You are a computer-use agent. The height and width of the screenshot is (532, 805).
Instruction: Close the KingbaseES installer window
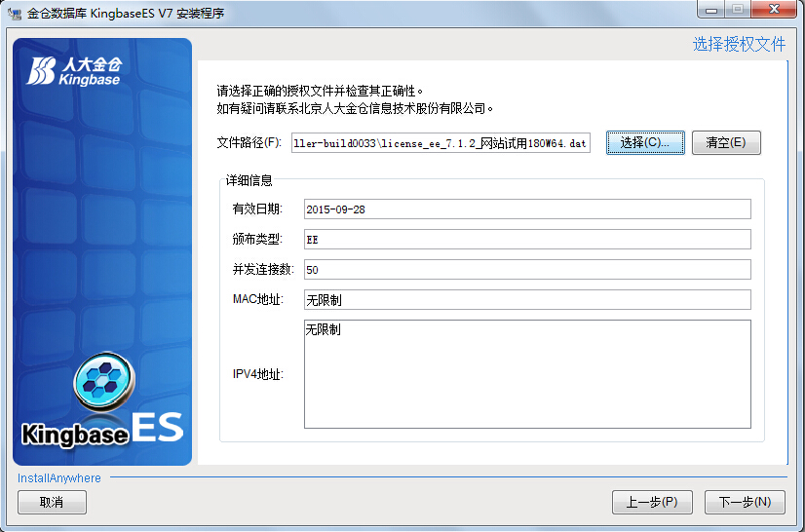(774, 9)
